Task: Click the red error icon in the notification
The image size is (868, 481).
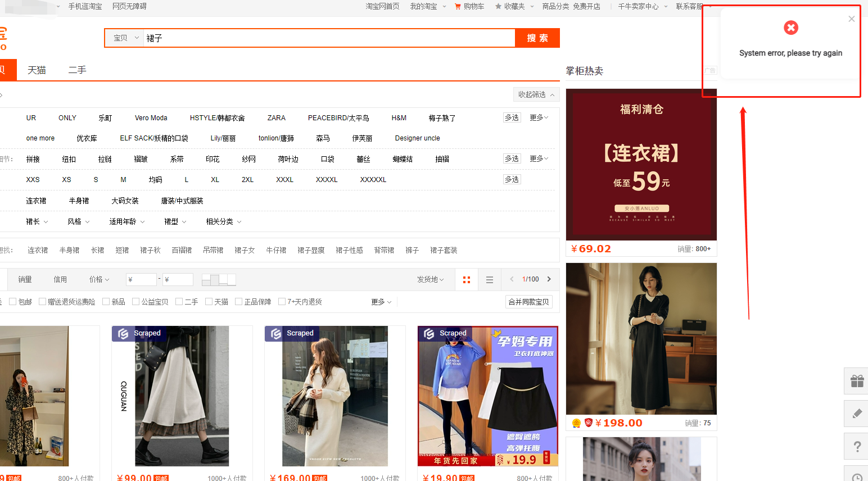Action: coord(791,28)
